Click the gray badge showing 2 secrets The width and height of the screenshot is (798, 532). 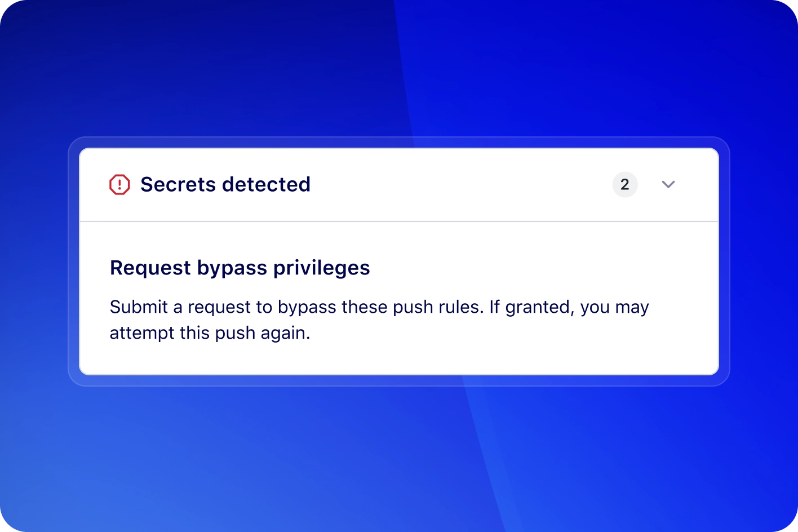coord(624,184)
